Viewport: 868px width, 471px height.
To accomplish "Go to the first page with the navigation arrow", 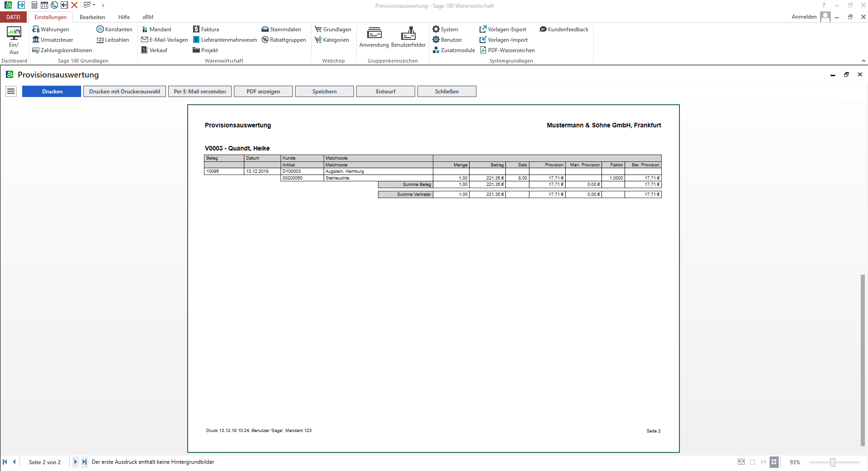I will point(5,462).
